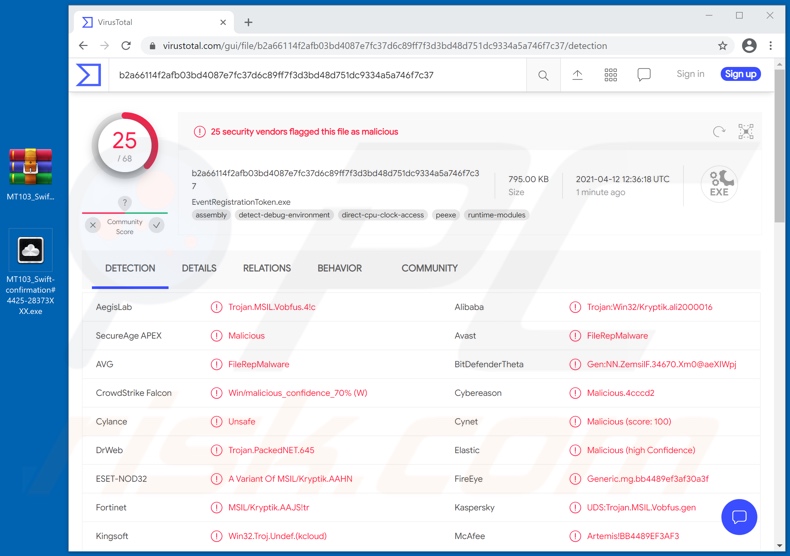
Task: Click the direct-cpu-clock-access tag
Action: pyautogui.click(x=383, y=215)
